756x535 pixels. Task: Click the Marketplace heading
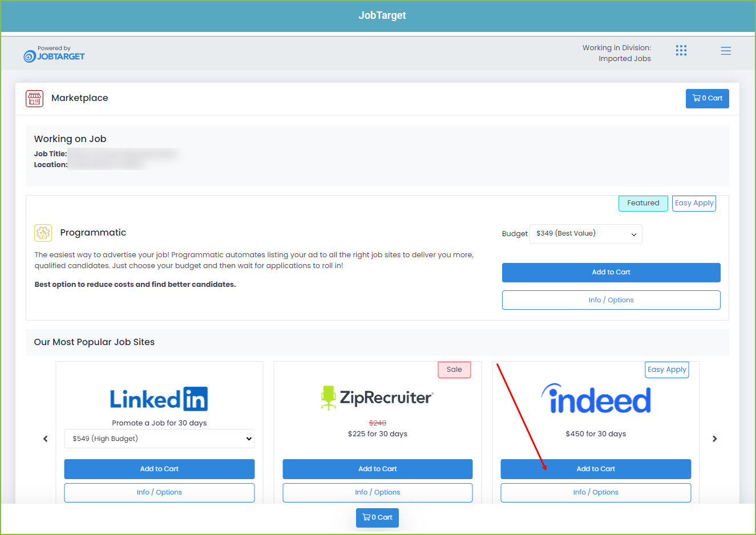click(80, 98)
